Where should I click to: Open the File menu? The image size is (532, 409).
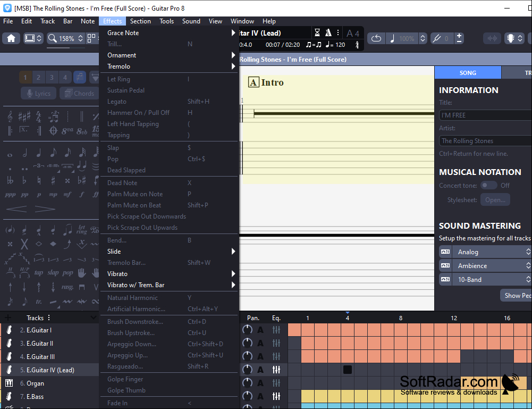[x=8, y=21]
